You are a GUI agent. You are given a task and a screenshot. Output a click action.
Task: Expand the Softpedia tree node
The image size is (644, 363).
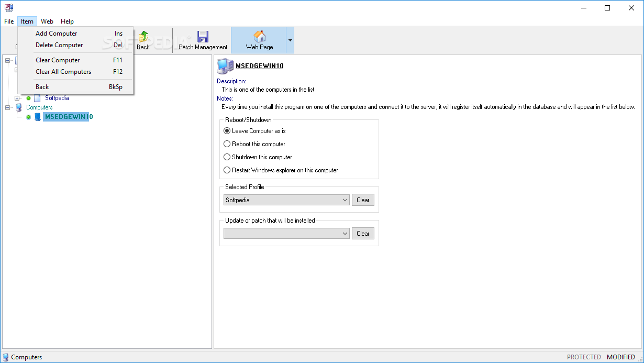pos(17,98)
